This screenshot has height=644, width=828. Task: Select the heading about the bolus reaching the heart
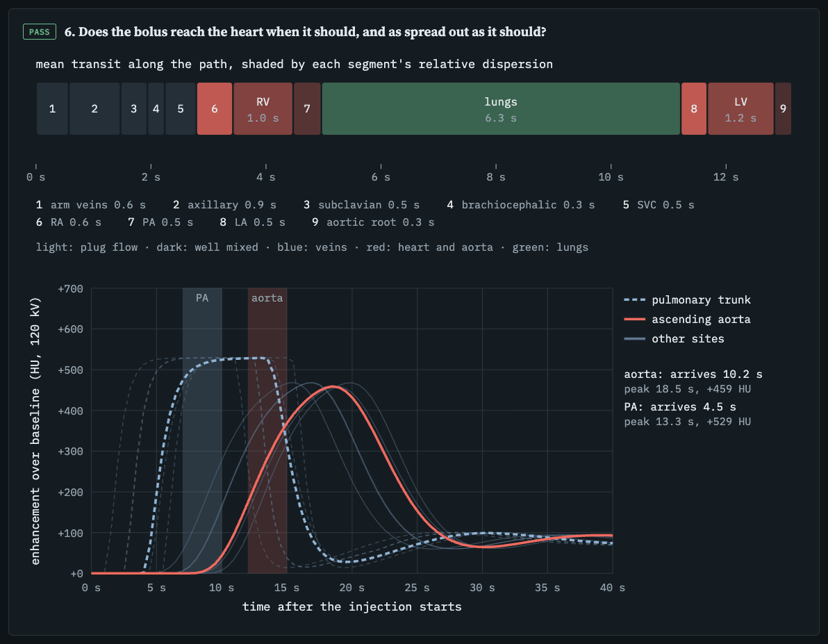[305, 32]
